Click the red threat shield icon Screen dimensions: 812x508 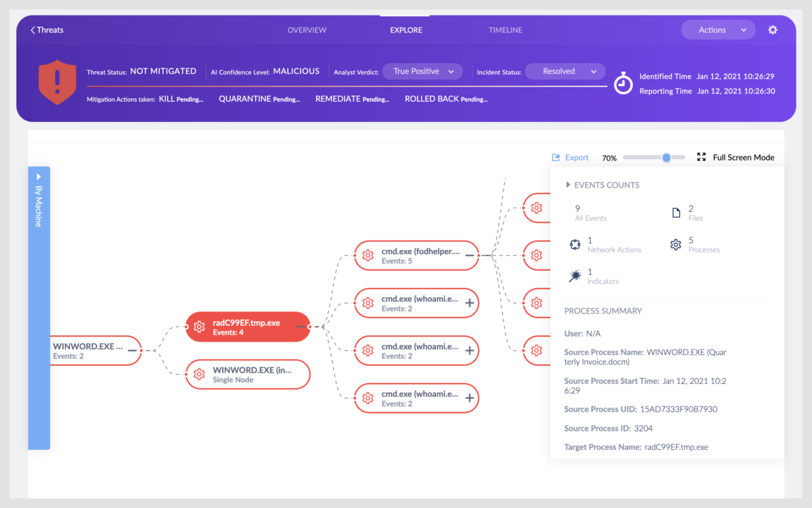58,82
